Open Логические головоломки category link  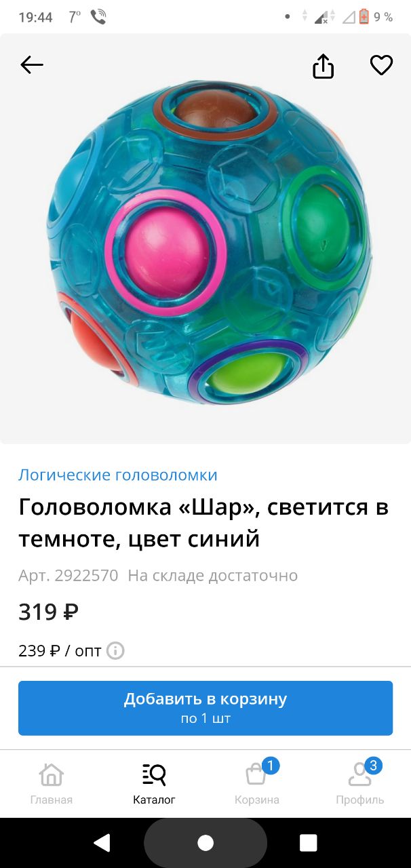click(x=118, y=475)
